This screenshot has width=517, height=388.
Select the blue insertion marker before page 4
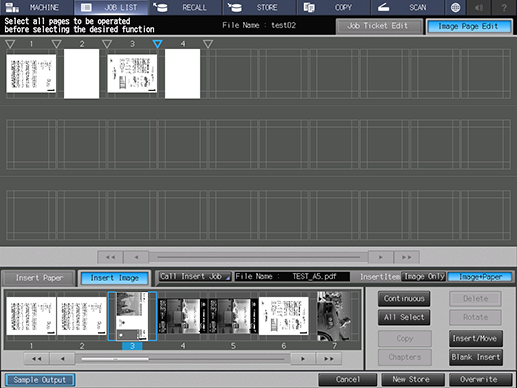click(157, 44)
